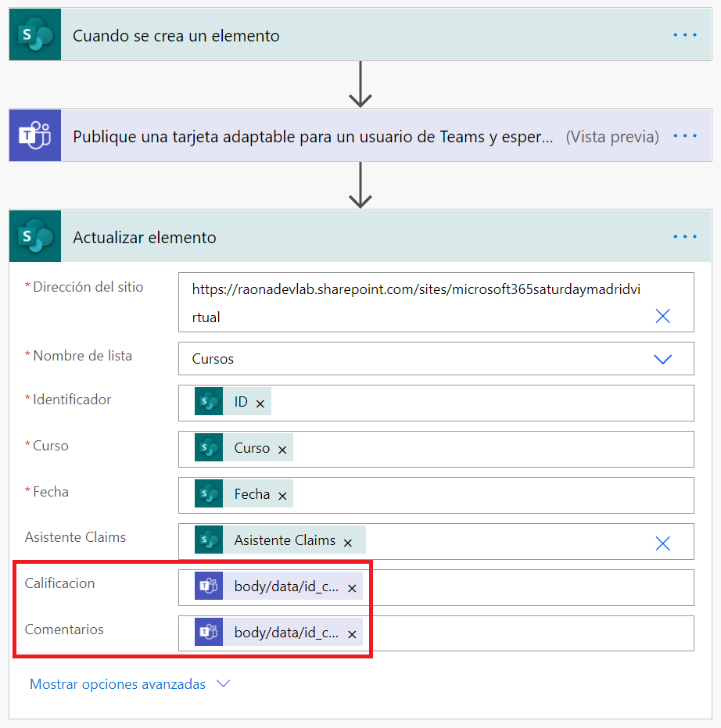The width and height of the screenshot is (721, 728).
Task: Open ellipsis menu for 'Cuando se crea un elemento'
Action: click(x=684, y=35)
